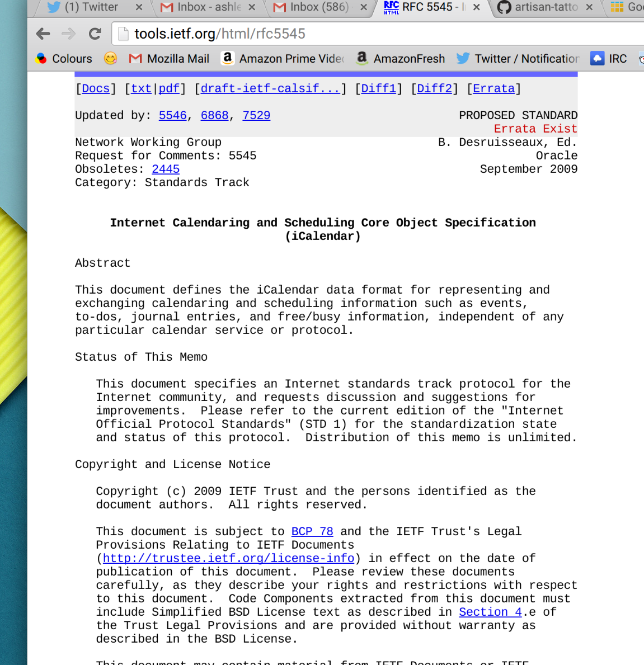
Task: Click the PROPOSED STANDARD label
Action: click(518, 115)
